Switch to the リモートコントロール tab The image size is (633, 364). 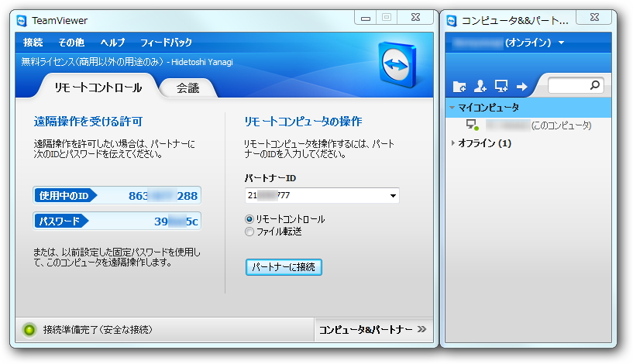coord(98,88)
